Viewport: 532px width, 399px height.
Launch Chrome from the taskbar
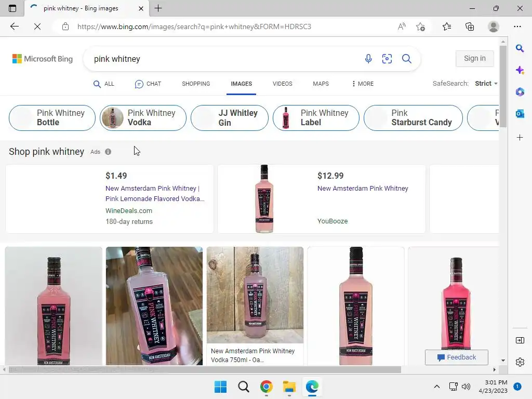click(x=267, y=387)
